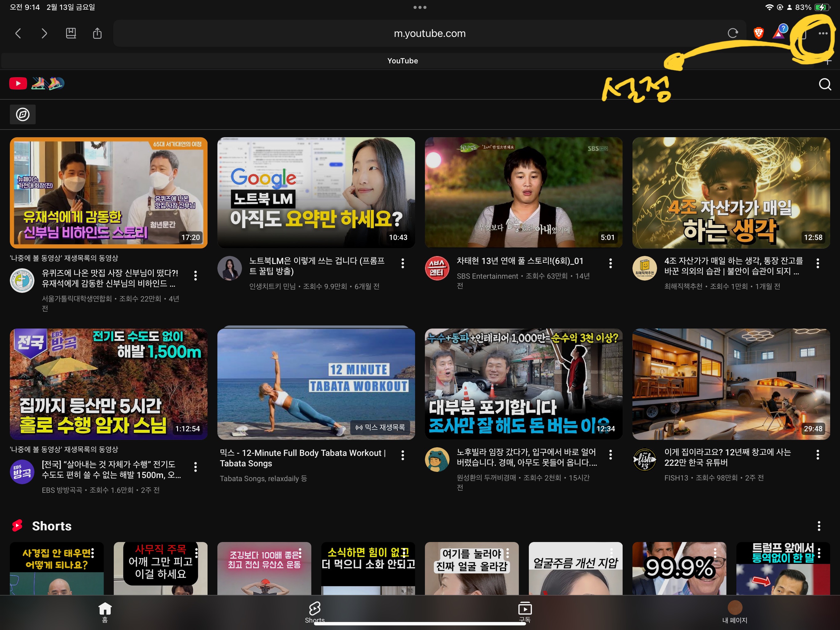This screenshot has width=840, height=630.
Task: Click the browser bookmarks icon
Action: click(71, 34)
